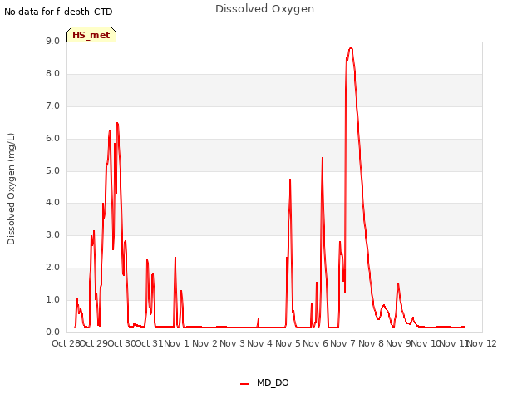532x399 pixels.
Task: Click the Nov 3 x-axis date label
Action: (x=232, y=343)
